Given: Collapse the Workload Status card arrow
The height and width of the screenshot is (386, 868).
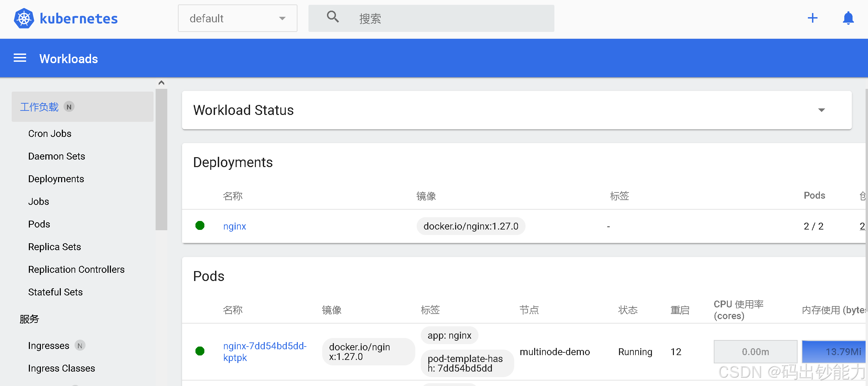Looking at the screenshot, I should 821,110.
